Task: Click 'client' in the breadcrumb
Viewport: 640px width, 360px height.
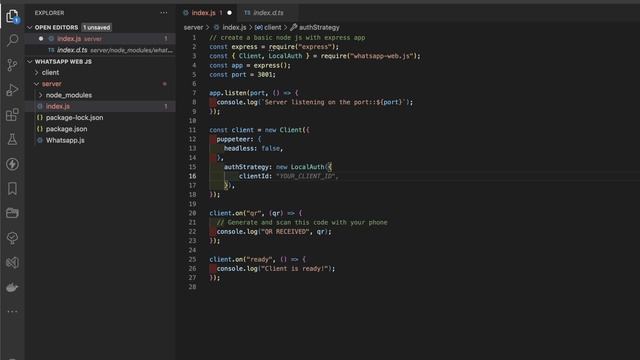Action: coord(273,27)
